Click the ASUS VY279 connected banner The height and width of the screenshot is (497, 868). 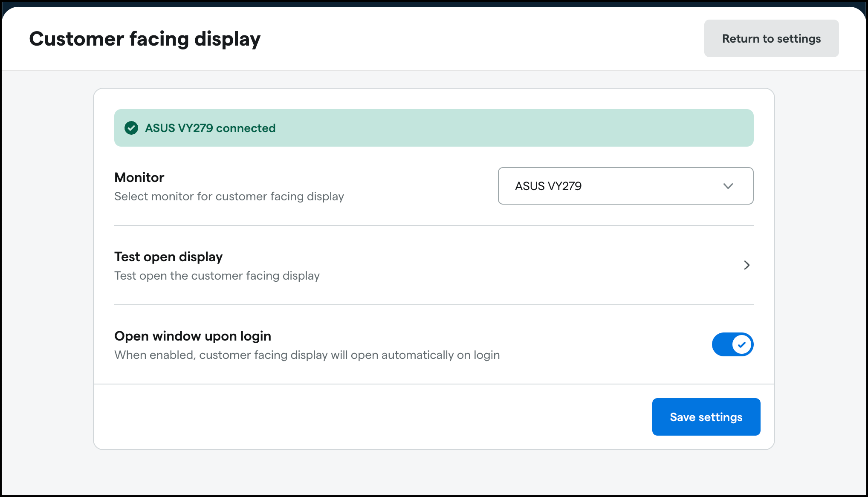point(434,128)
